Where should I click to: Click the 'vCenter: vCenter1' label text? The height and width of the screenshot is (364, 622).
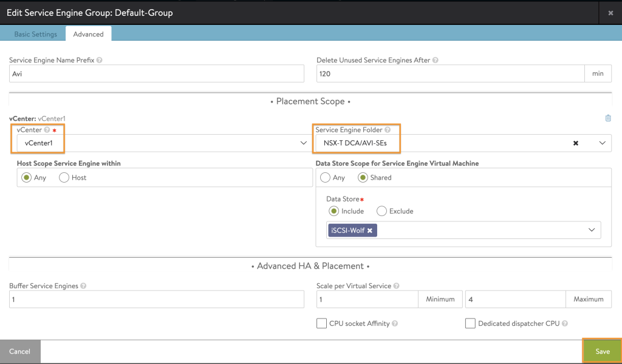37,118
